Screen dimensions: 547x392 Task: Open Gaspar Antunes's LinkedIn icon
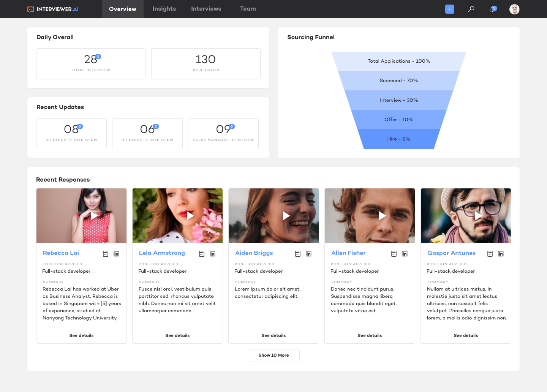pyautogui.click(x=501, y=254)
